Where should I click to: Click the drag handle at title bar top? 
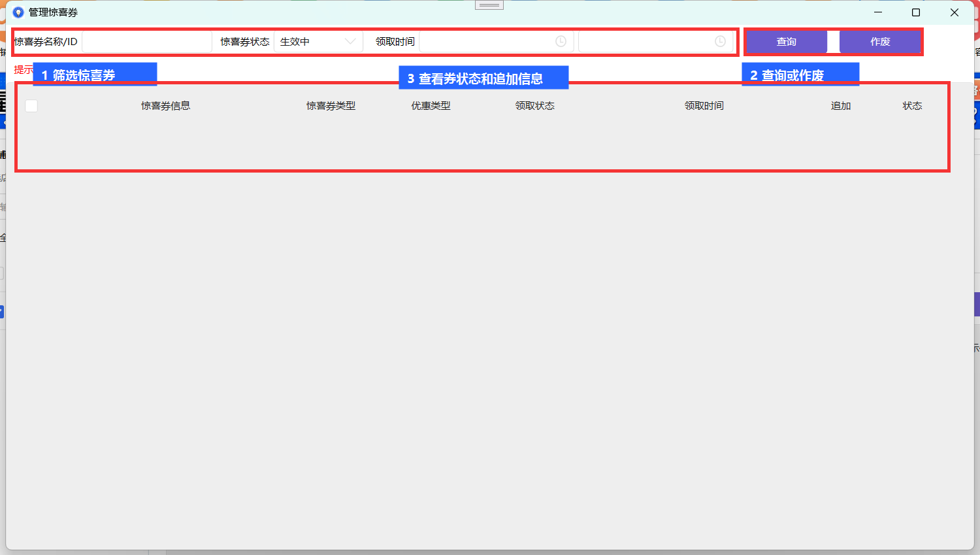489,5
